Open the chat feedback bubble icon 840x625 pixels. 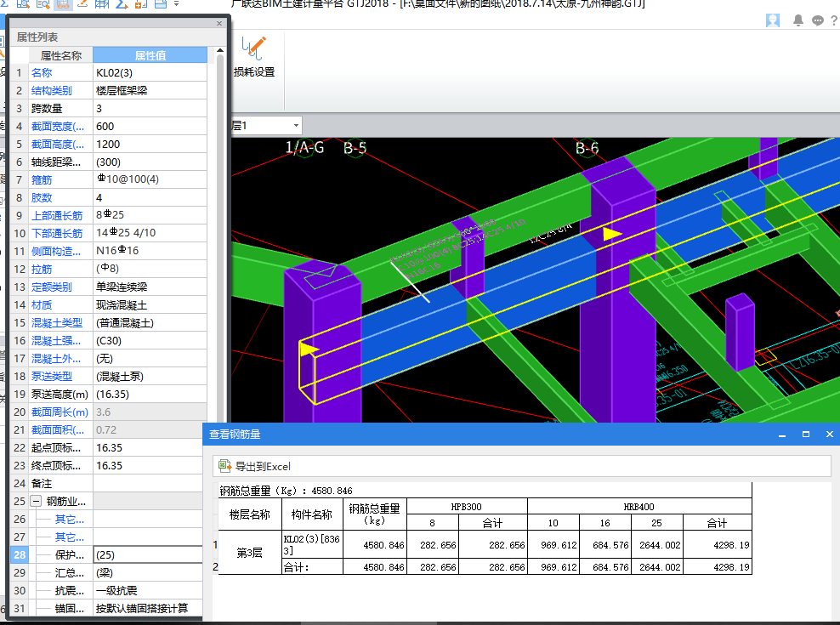tap(818, 20)
